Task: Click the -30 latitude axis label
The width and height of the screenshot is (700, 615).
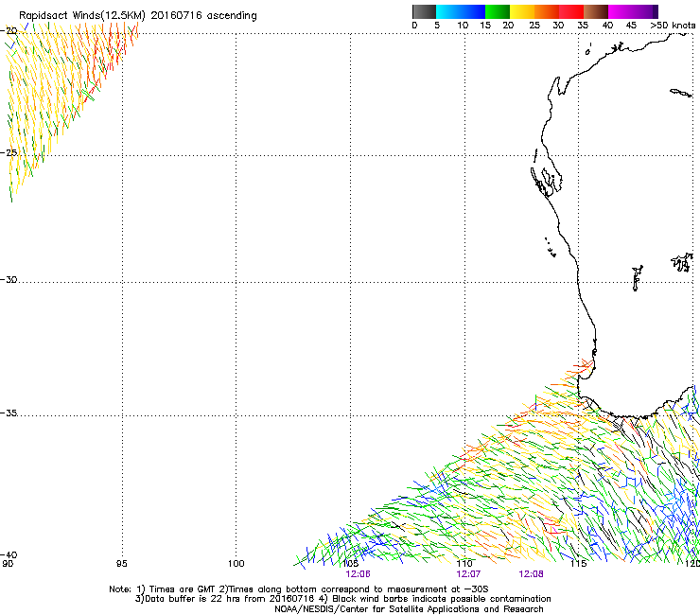Action: [x=9, y=279]
